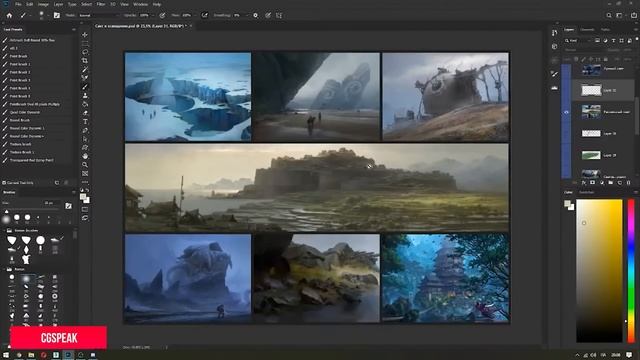Toggle the Current Tool Only checkbox

4,183
